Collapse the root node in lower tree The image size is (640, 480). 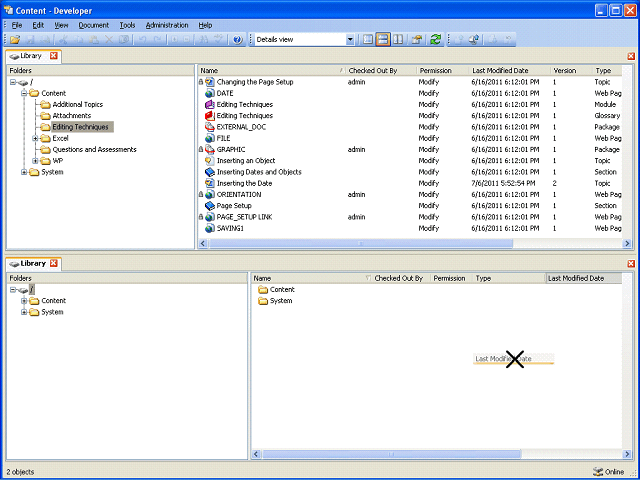(x=13, y=290)
